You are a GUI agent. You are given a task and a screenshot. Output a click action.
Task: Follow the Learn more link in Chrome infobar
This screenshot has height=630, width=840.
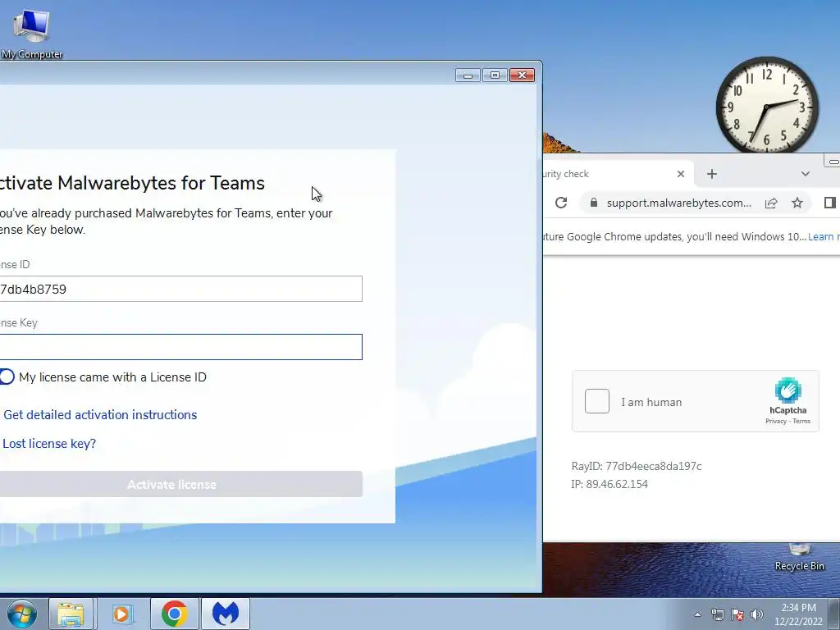pos(824,236)
